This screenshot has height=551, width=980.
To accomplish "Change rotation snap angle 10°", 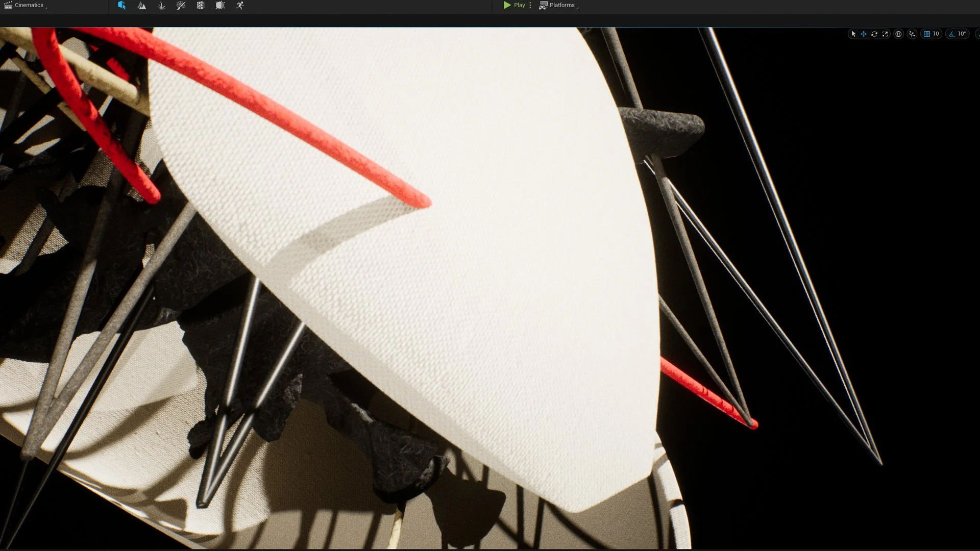I will (x=962, y=34).
